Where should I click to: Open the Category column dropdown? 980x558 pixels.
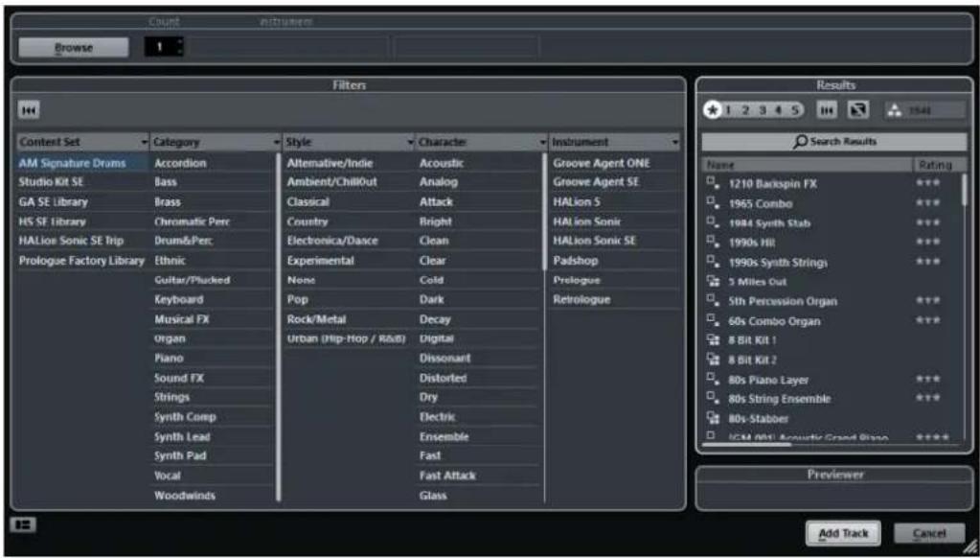tap(277, 143)
